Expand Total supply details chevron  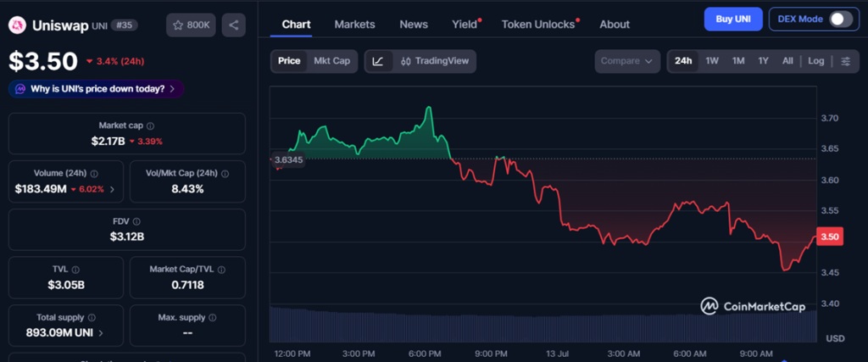click(101, 333)
